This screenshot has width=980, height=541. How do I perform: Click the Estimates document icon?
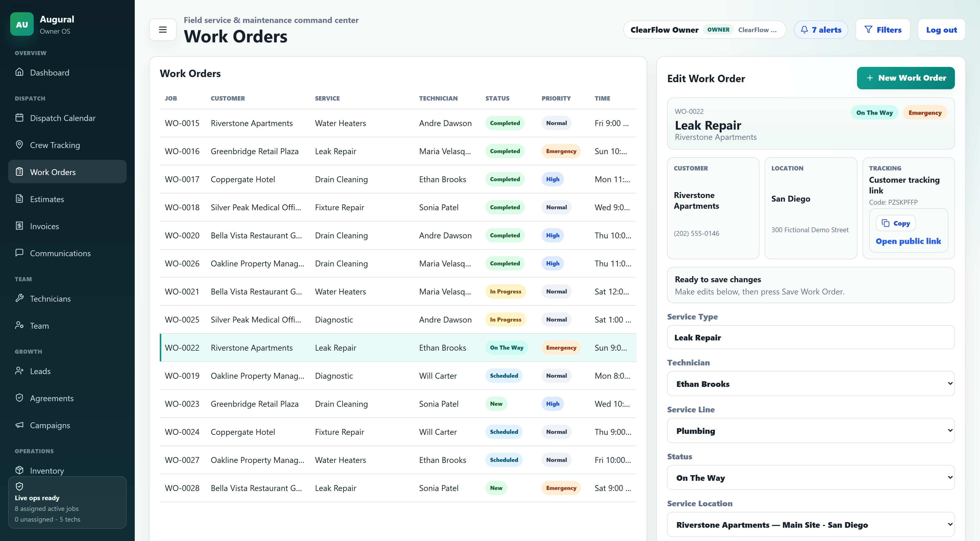point(19,199)
